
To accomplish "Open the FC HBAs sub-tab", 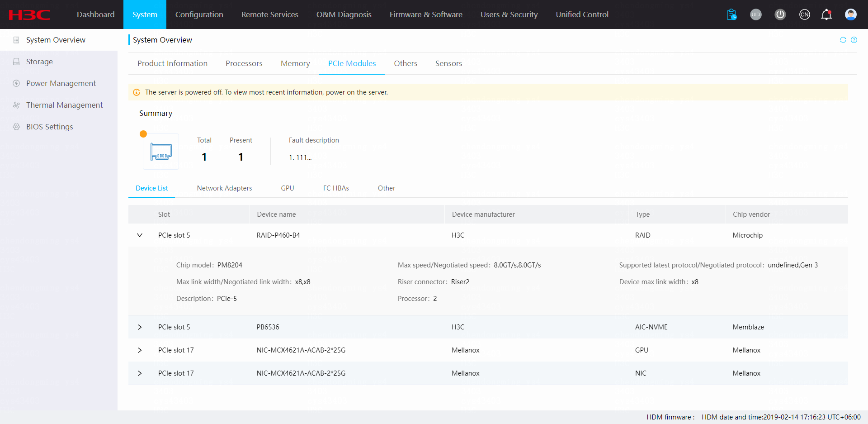I will 336,188.
